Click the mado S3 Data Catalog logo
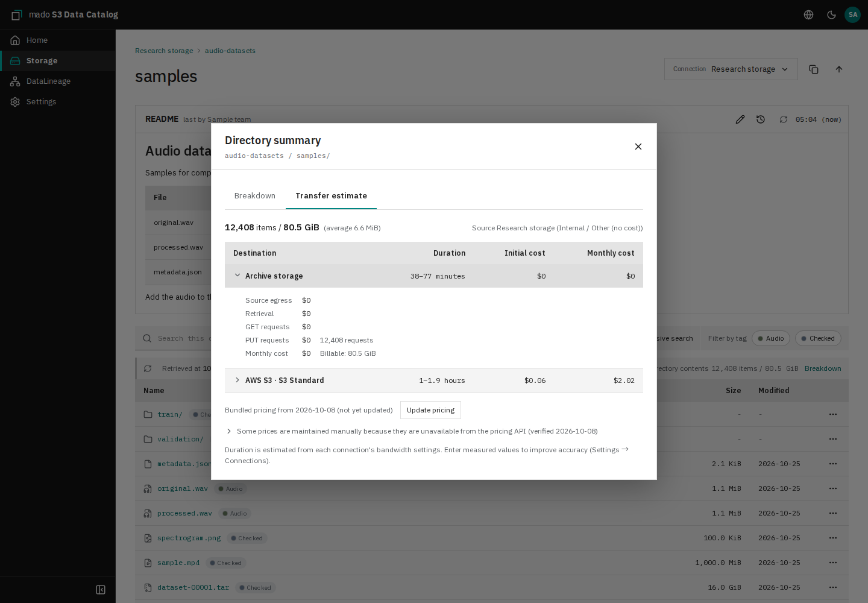Viewport: 868px width, 603px height. coord(65,14)
